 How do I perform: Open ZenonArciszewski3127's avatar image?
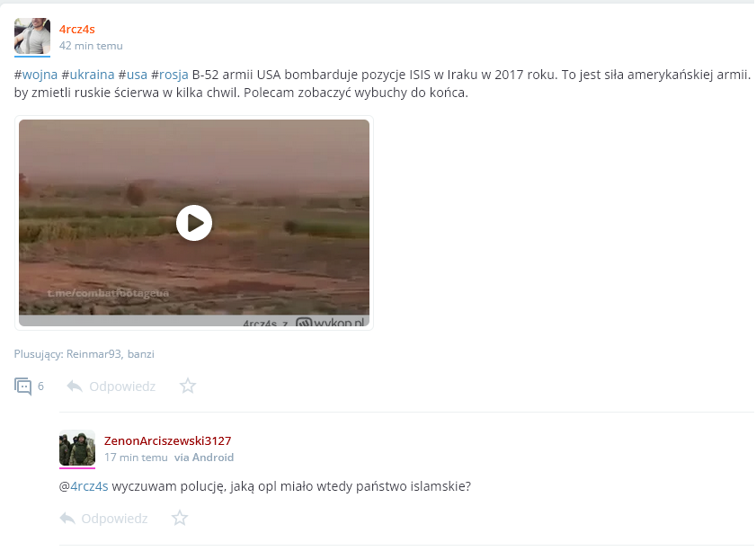pos(77,448)
